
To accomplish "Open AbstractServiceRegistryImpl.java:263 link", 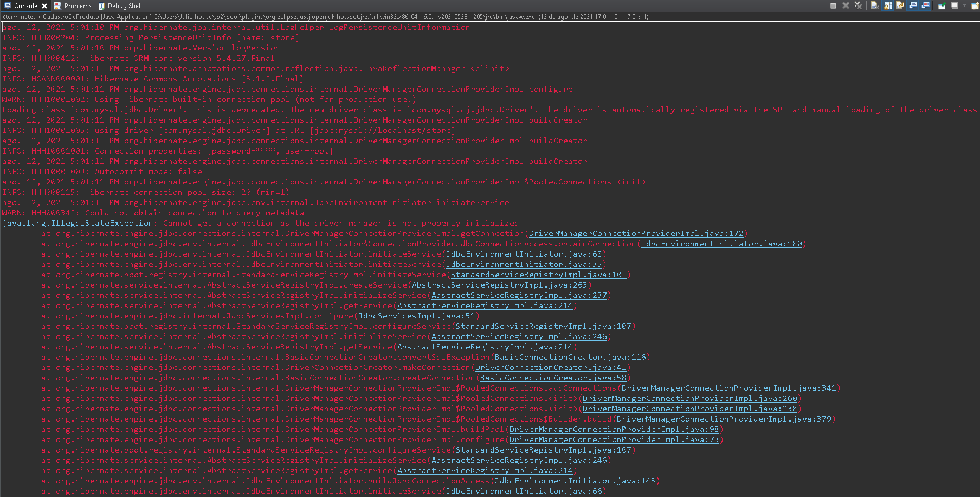I will tap(499, 285).
